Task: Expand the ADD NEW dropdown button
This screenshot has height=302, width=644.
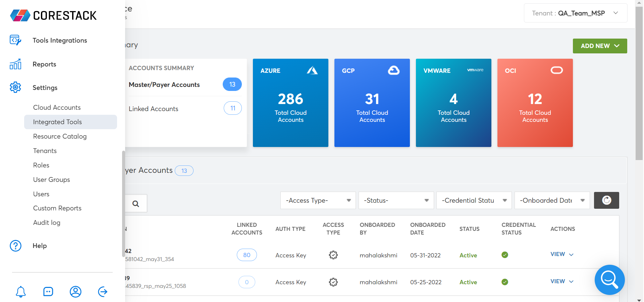Action: click(x=600, y=46)
